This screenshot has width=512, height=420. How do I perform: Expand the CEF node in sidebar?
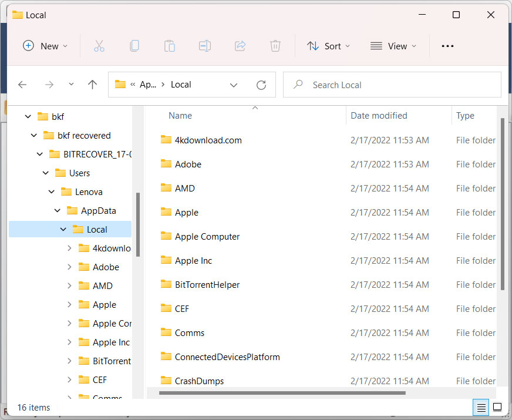point(69,379)
